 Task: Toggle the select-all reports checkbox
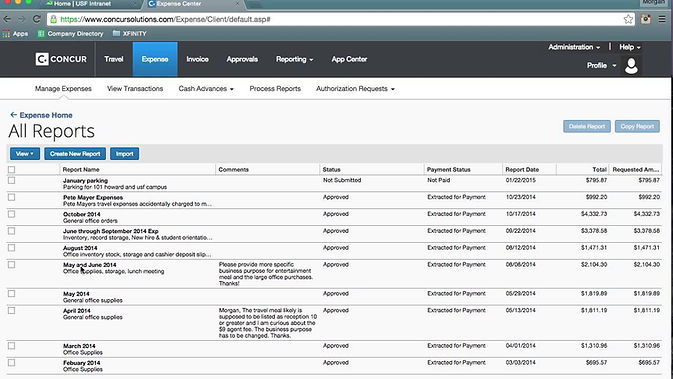pos(12,170)
